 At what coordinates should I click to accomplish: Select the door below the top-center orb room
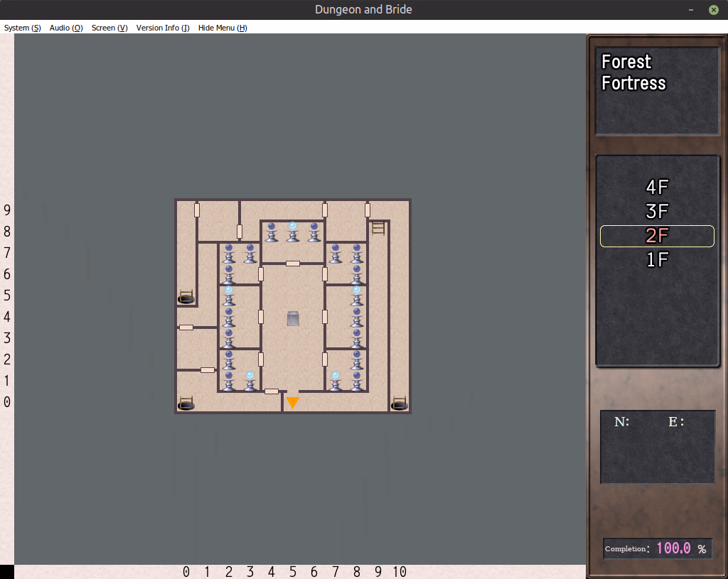[x=293, y=264]
